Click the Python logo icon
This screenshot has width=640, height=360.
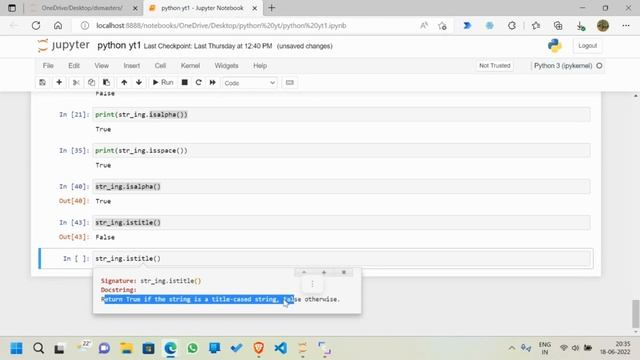coord(555,45)
